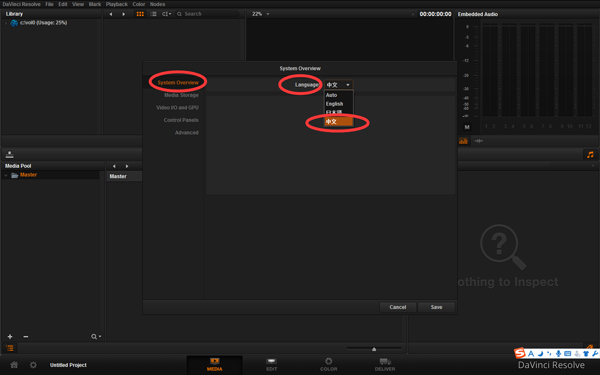600x375 pixels.
Task: Click Sogou toolbar wrench settings icon
Action: point(595,354)
